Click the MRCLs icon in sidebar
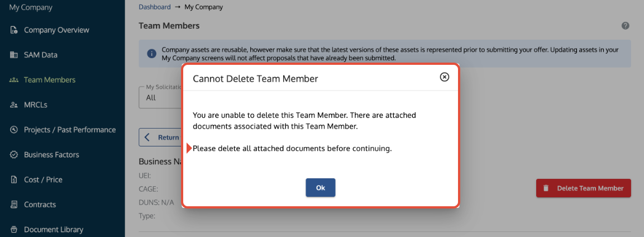This screenshot has width=644, height=237. coord(13,105)
